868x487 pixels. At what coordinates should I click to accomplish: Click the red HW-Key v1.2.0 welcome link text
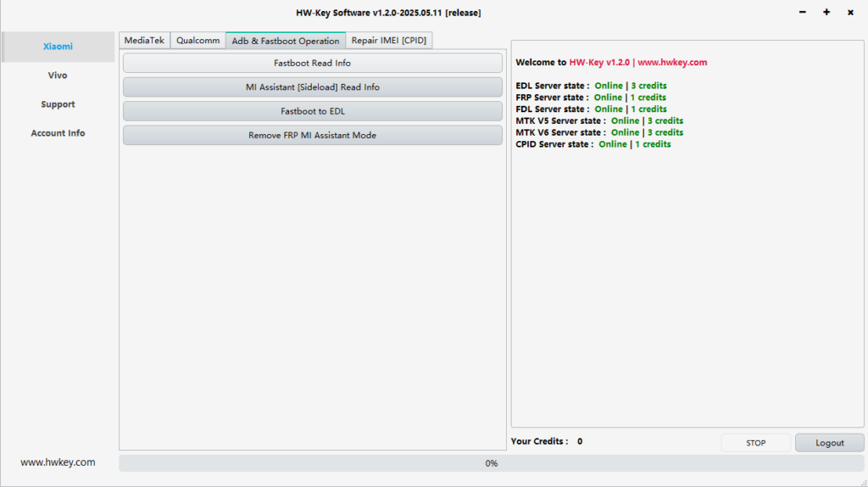(637, 63)
